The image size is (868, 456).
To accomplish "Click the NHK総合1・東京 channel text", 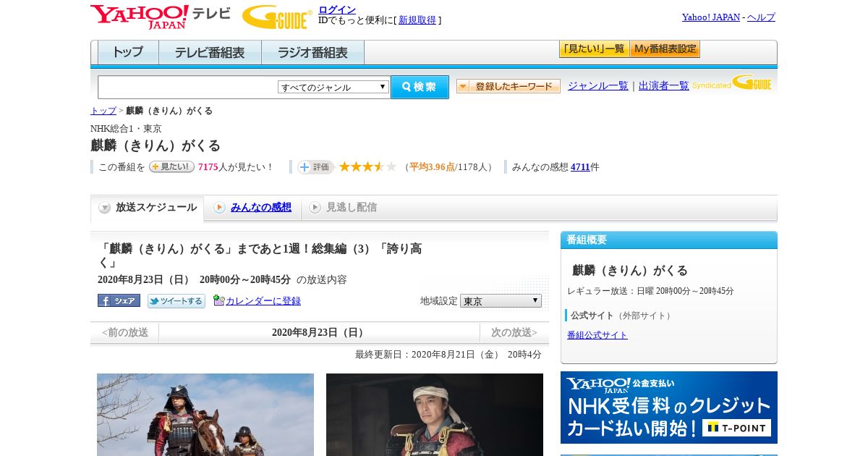I will pyautogui.click(x=126, y=129).
